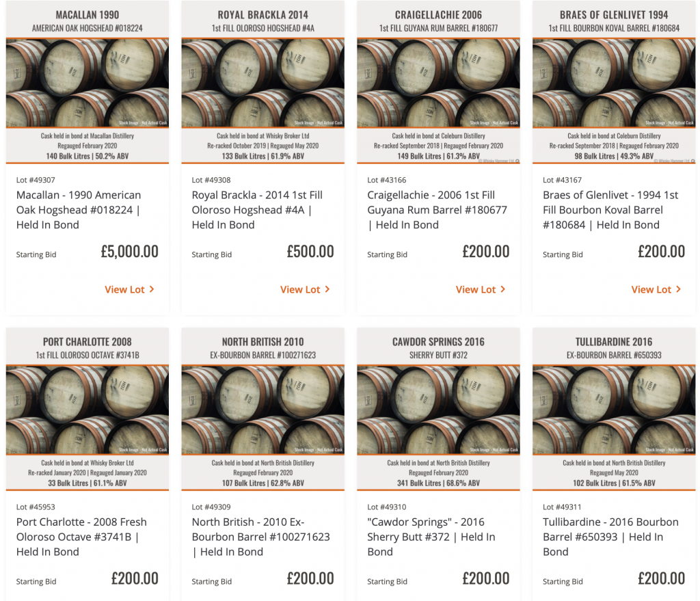
Task: Open View Lot link for Braes of Glenlivet
Action: [x=651, y=289]
